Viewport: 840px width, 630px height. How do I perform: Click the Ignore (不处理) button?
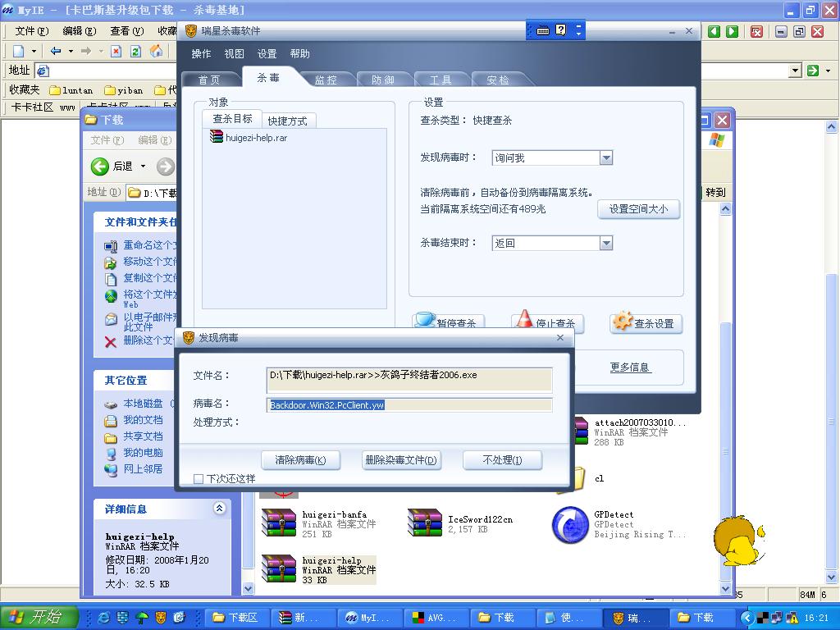tap(502, 460)
